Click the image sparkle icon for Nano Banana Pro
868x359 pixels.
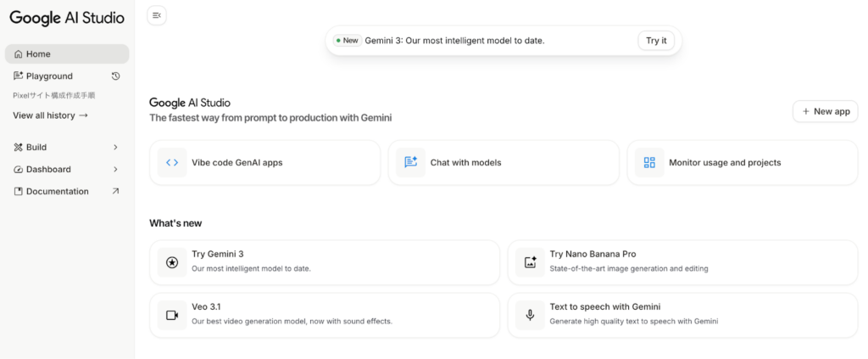coord(531,262)
